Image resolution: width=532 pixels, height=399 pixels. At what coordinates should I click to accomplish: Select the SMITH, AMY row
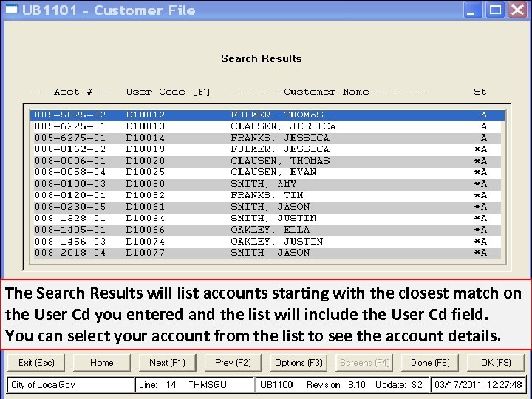point(267,184)
